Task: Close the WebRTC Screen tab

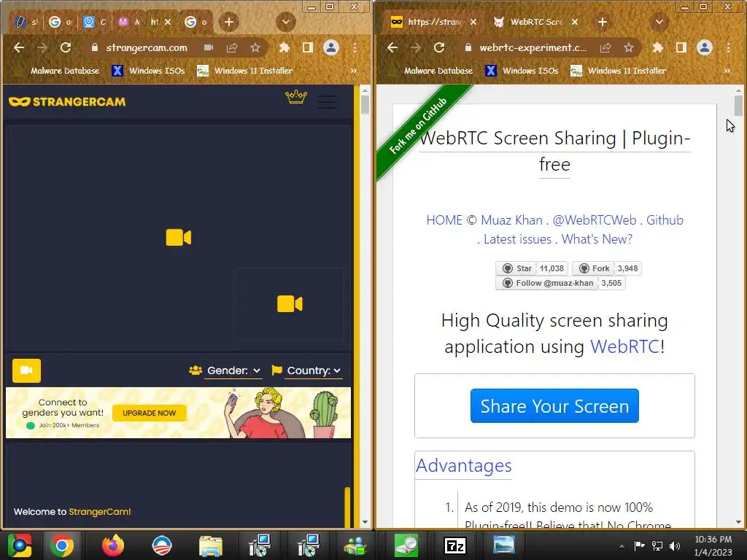Action: (575, 22)
